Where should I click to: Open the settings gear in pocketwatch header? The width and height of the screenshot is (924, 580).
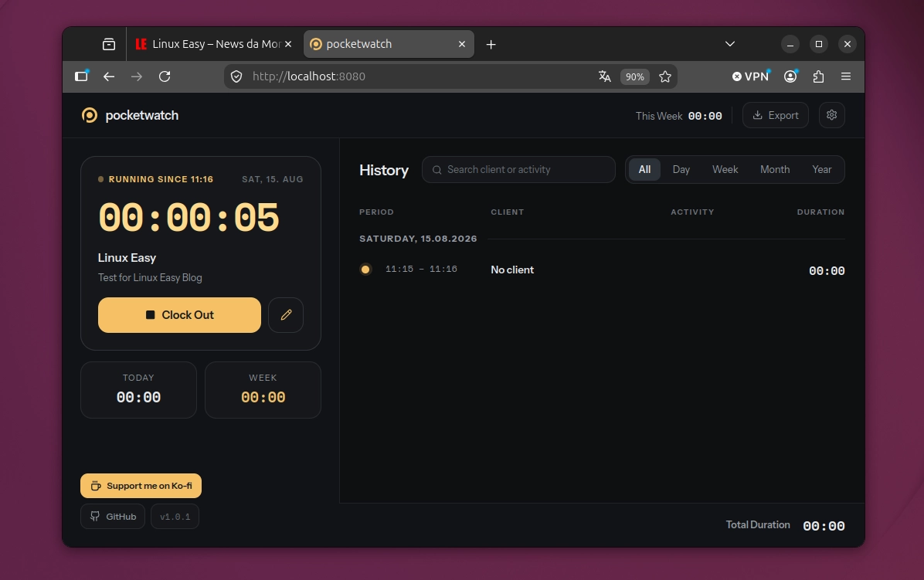tap(831, 115)
